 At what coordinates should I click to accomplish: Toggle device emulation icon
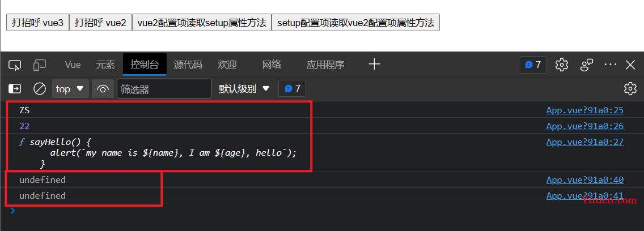point(40,65)
